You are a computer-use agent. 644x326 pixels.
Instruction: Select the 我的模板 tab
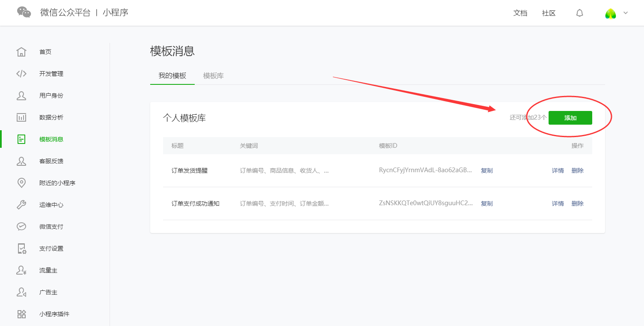click(172, 76)
